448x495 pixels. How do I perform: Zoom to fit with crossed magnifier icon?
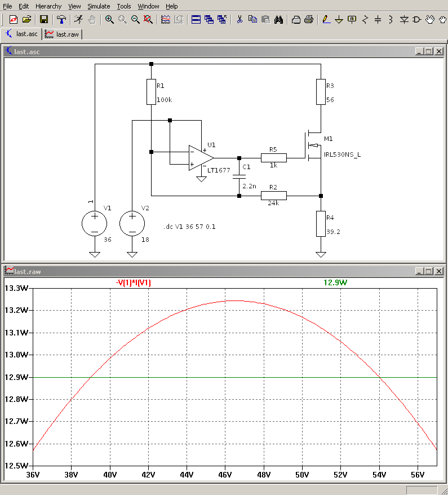coord(148,20)
